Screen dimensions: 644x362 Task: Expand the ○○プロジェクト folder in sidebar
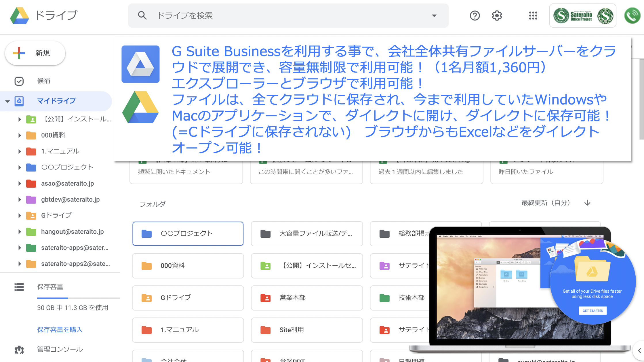click(19, 167)
